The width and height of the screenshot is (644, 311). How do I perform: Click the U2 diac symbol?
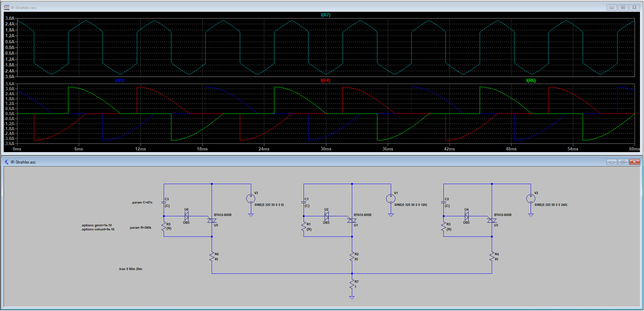click(x=326, y=216)
